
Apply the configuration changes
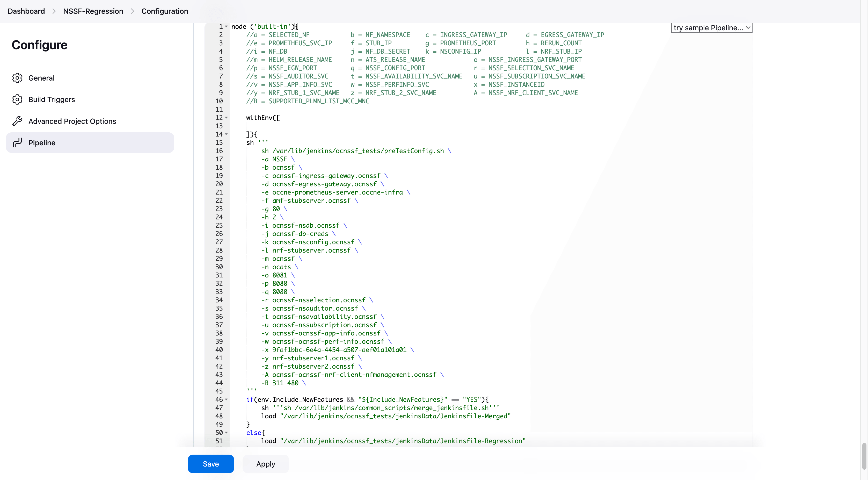tap(266, 464)
